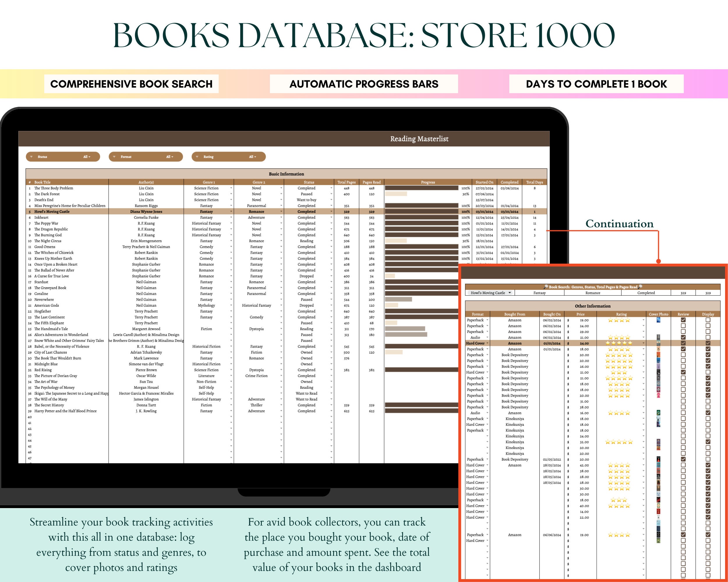
Task: Click the Format filter funnel icon
Action: click(114, 157)
